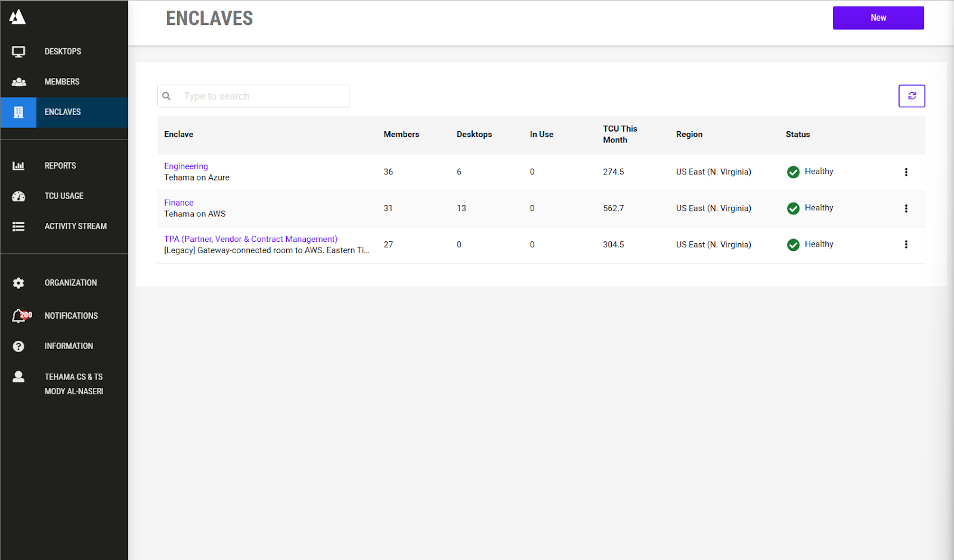This screenshot has height=560, width=954.
Task: Refresh the enclaves list
Action: [911, 96]
